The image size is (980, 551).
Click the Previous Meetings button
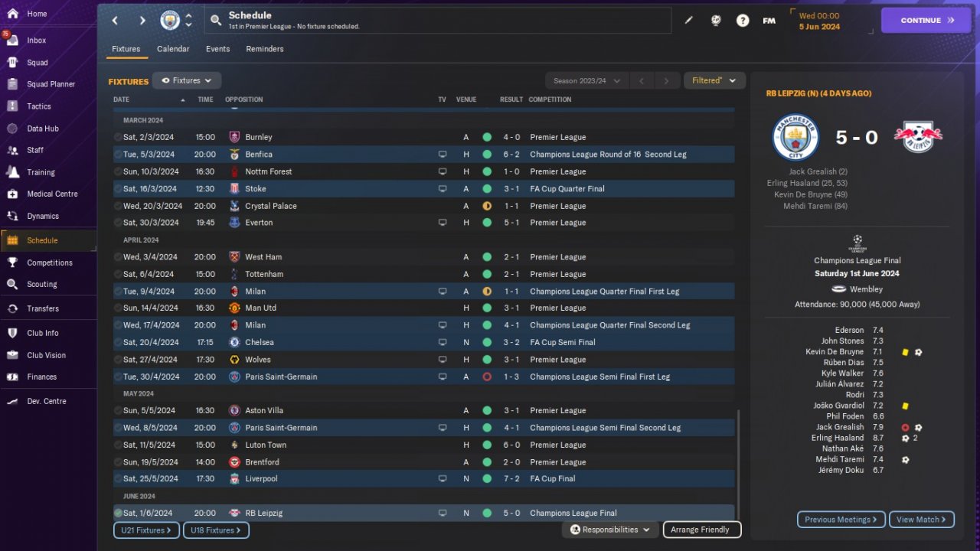pos(841,520)
